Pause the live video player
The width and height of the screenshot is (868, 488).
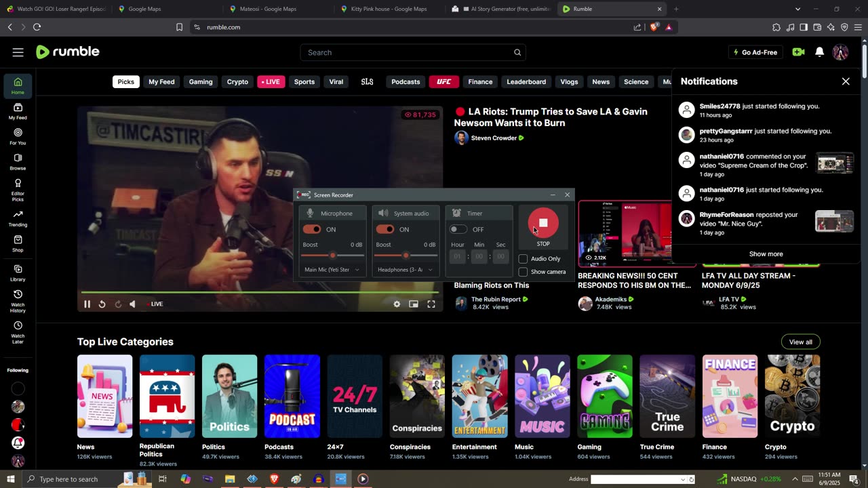87,304
